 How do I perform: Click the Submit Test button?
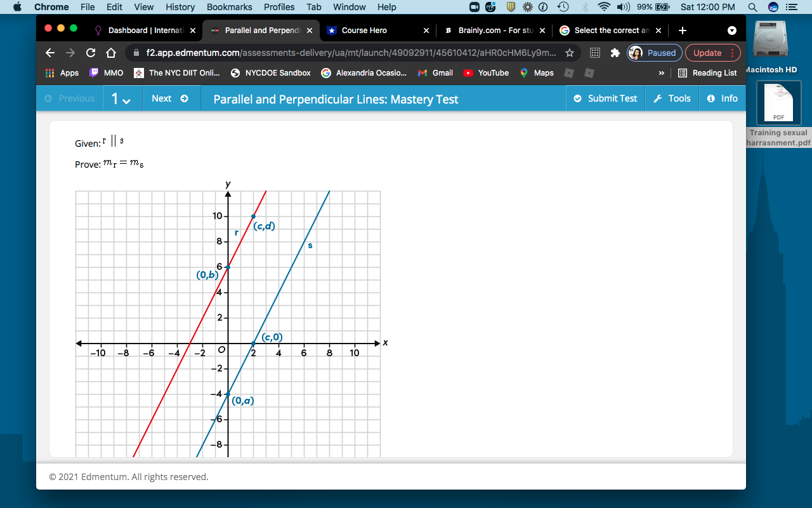(605, 98)
